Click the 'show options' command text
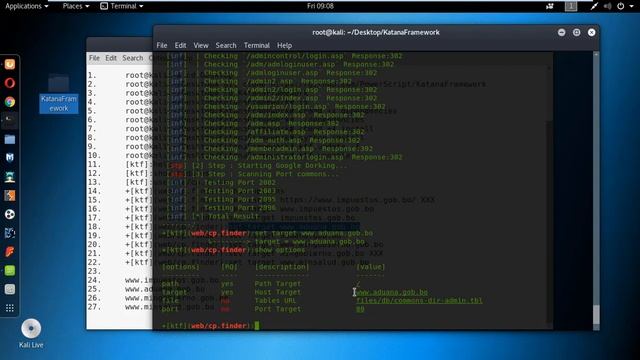The width and height of the screenshot is (640, 360). (279, 250)
